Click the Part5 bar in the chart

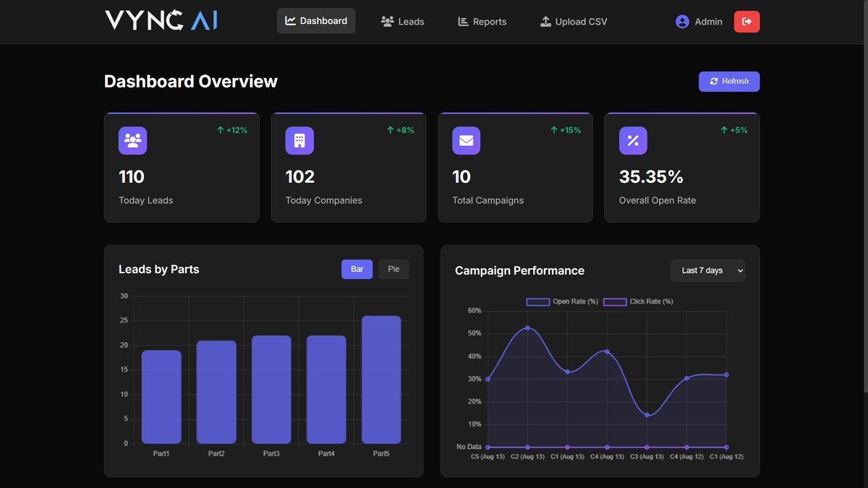click(x=381, y=380)
